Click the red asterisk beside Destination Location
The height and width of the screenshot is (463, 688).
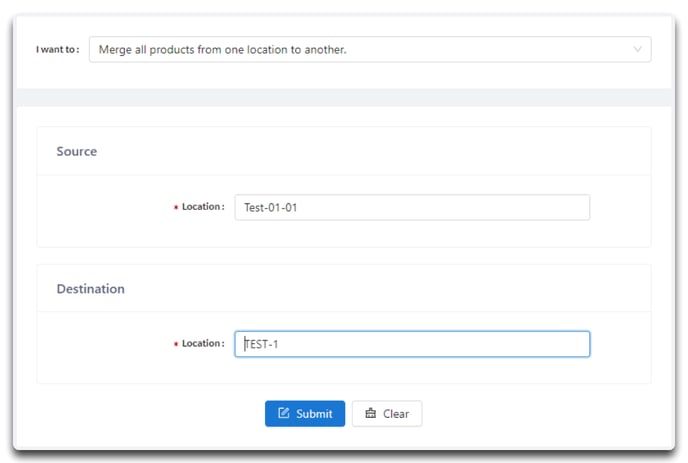[176, 344]
